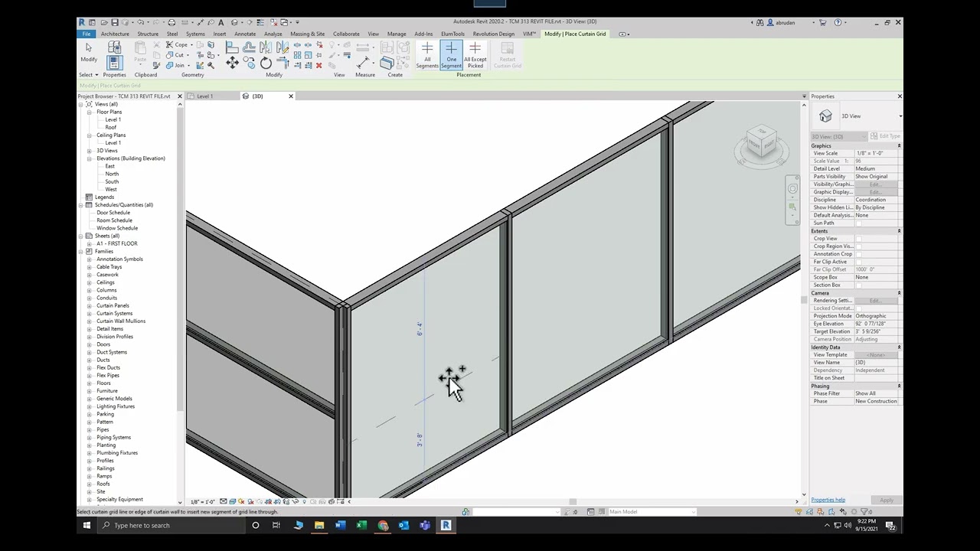Screen dimensions: 980x551
Task: Switch to the Level 1 view tab
Action: pyautogui.click(x=205, y=96)
